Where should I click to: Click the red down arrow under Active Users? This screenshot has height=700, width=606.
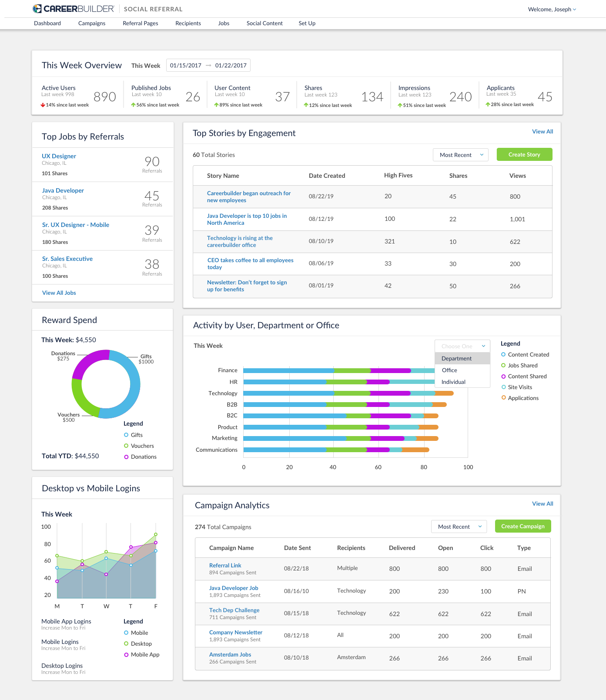pyautogui.click(x=43, y=105)
